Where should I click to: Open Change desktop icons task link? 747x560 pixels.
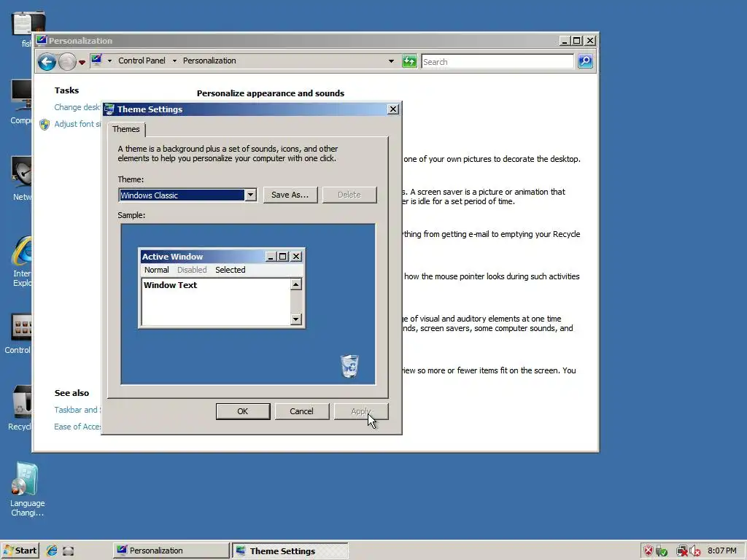click(77, 107)
